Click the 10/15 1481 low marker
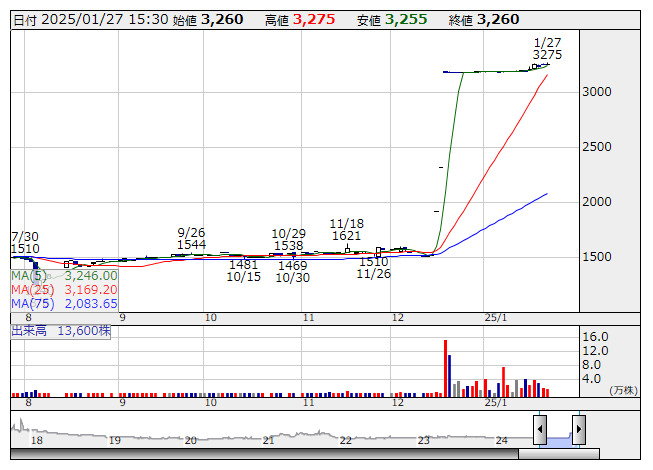This screenshot has height=470, width=653. coord(243,271)
